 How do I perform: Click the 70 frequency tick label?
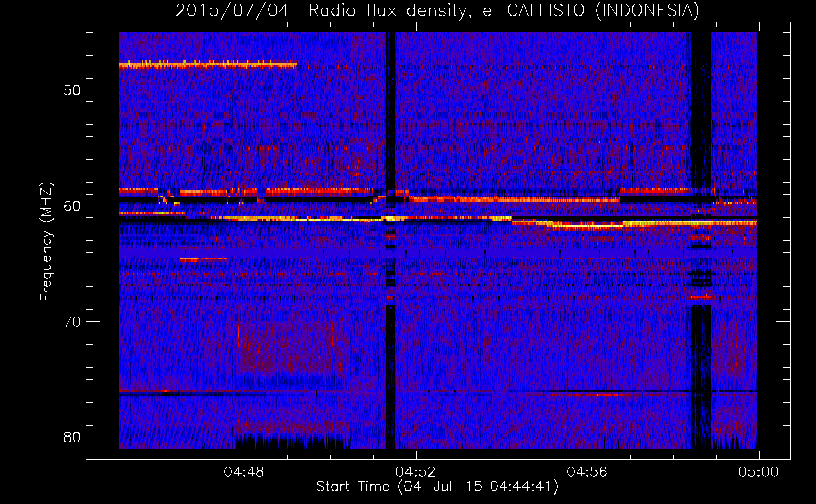pyautogui.click(x=72, y=322)
